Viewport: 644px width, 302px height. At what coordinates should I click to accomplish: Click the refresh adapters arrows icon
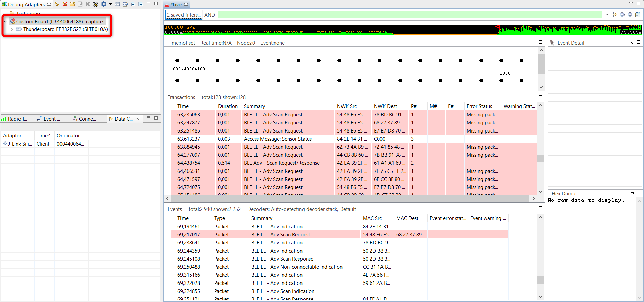point(57,4)
